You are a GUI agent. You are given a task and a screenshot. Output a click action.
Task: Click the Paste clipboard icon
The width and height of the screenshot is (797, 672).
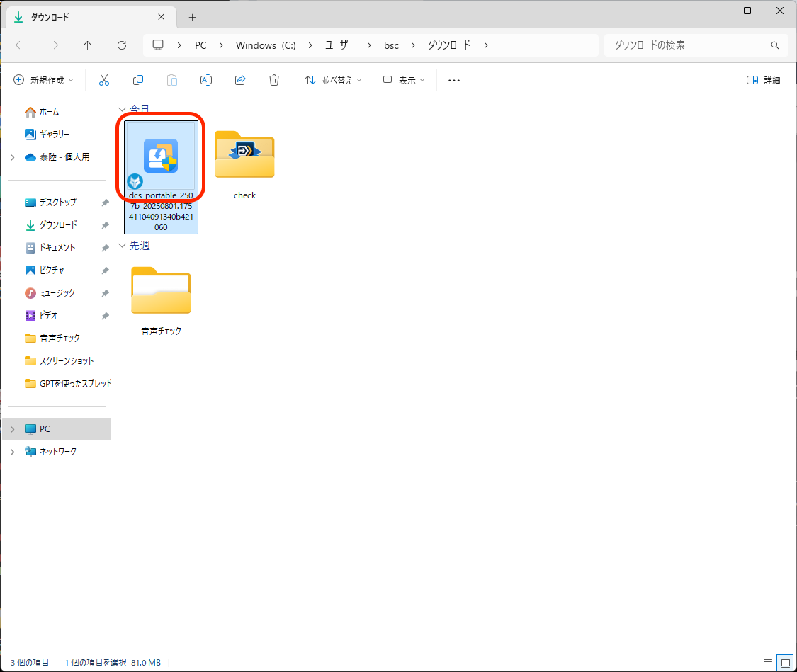pyautogui.click(x=172, y=80)
